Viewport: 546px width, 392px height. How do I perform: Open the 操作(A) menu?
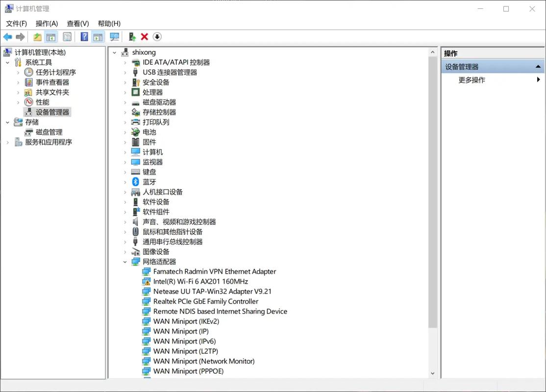point(47,23)
